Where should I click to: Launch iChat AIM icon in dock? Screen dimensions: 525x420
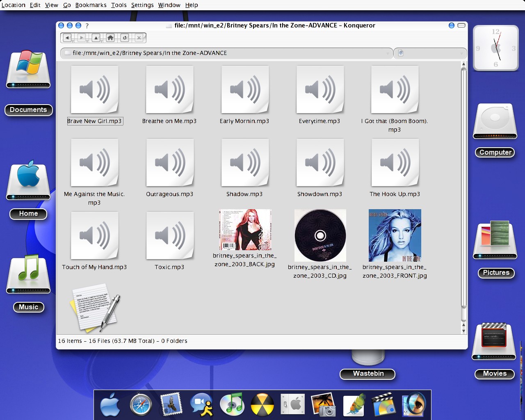(x=201, y=404)
